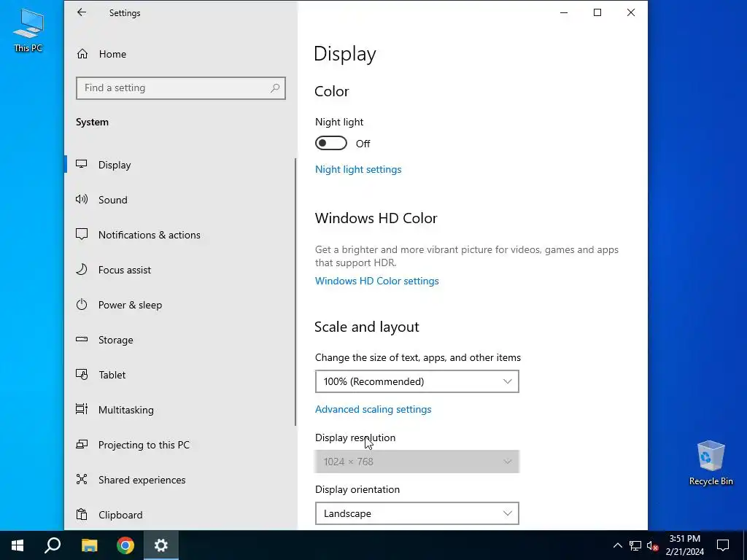The height and width of the screenshot is (560, 747).
Task: Click the Multitasking icon in sidebar
Action: 82,409
